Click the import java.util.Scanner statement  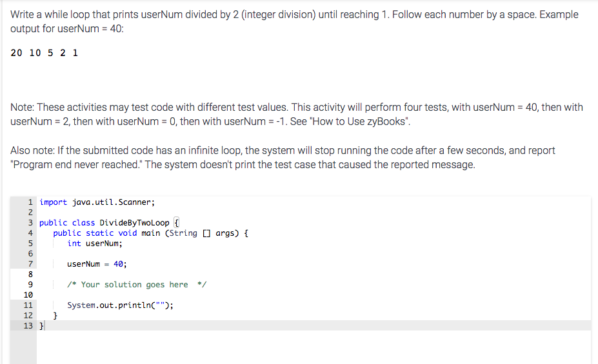pyautogui.click(x=97, y=202)
